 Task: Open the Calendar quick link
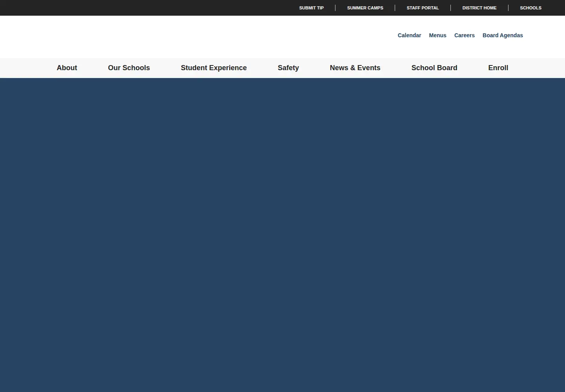coord(409,35)
